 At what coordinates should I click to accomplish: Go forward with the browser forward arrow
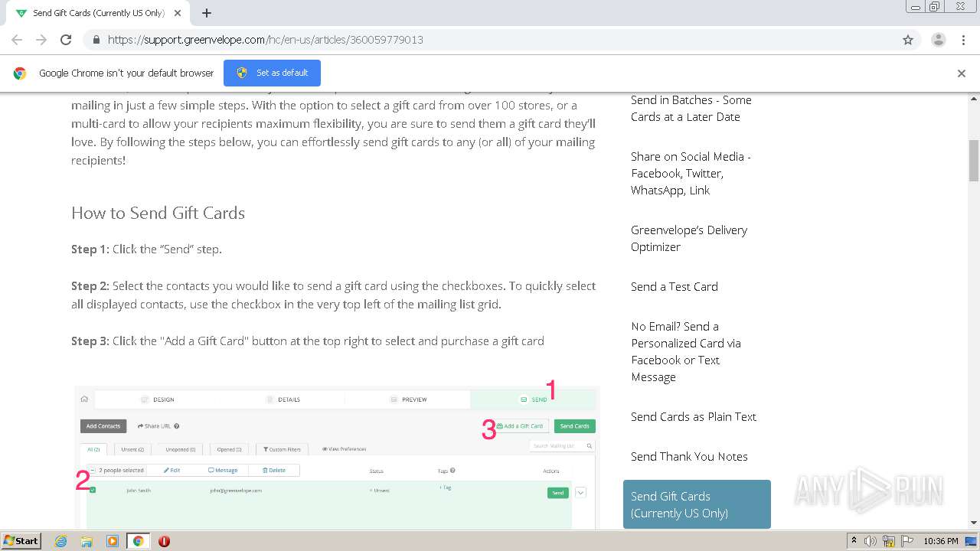(41, 40)
